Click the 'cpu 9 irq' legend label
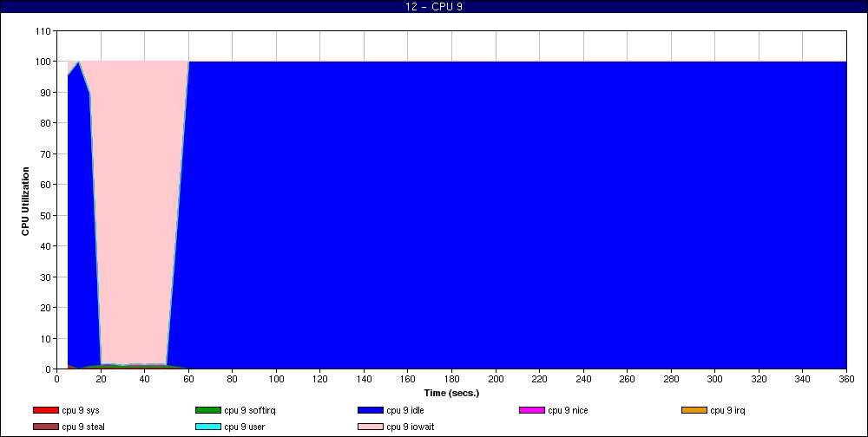The image size is (868, 437). click(727, 411)
